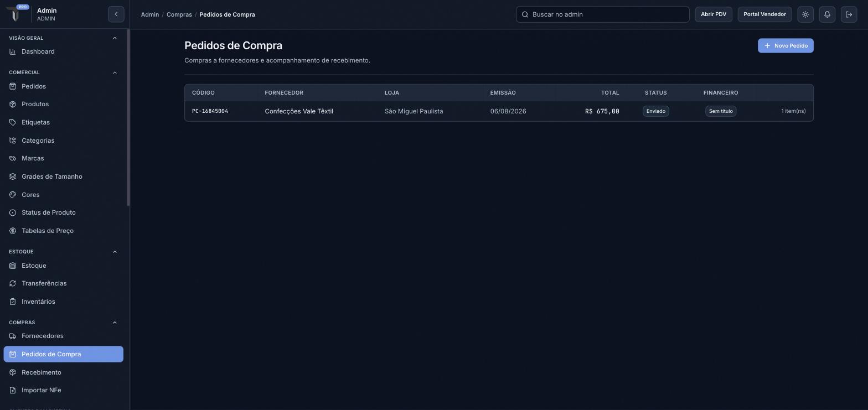868x410 pixels.
Task: Collapse the Comercial section
Action: tap(115, 72)
